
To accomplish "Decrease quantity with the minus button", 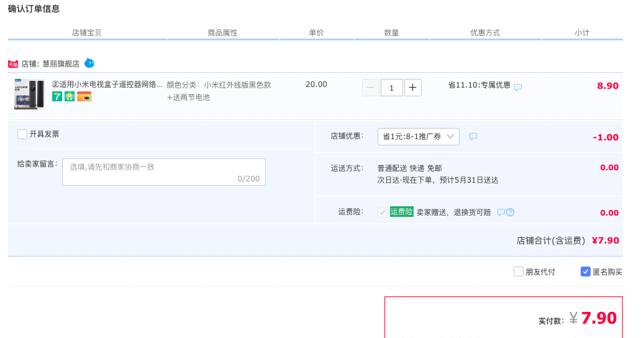I will coord(371,88).
